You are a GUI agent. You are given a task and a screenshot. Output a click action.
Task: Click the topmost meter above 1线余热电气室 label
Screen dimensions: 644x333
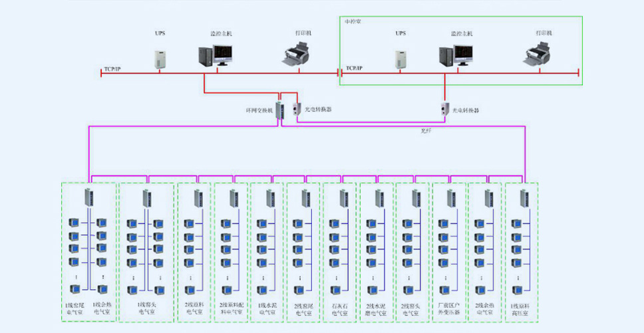[101, 223]
